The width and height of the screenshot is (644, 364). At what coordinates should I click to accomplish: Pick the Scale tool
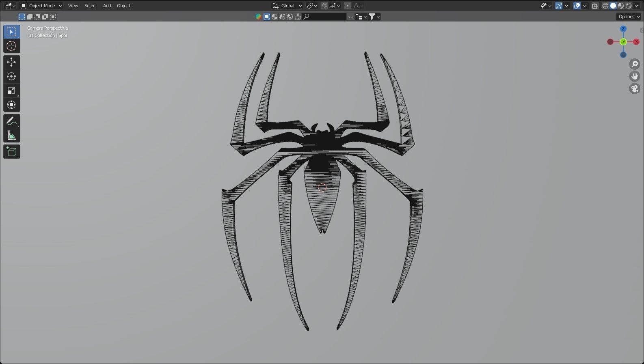[11, 90]
